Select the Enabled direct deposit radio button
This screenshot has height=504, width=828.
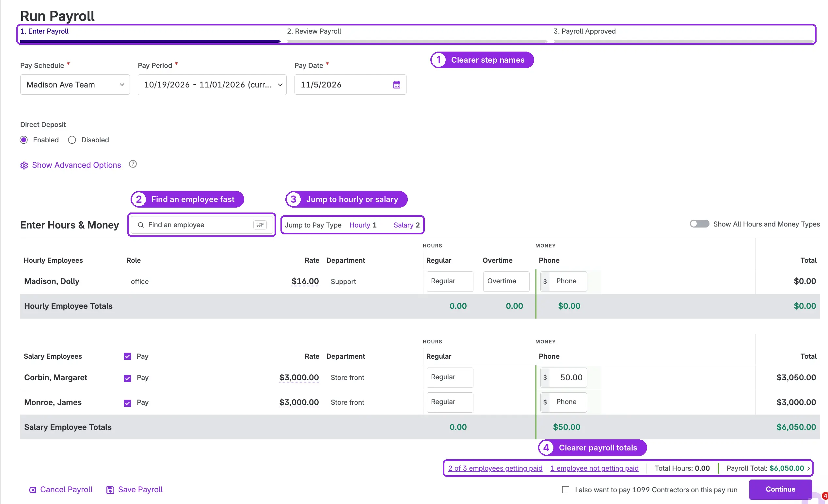[24, 140]
